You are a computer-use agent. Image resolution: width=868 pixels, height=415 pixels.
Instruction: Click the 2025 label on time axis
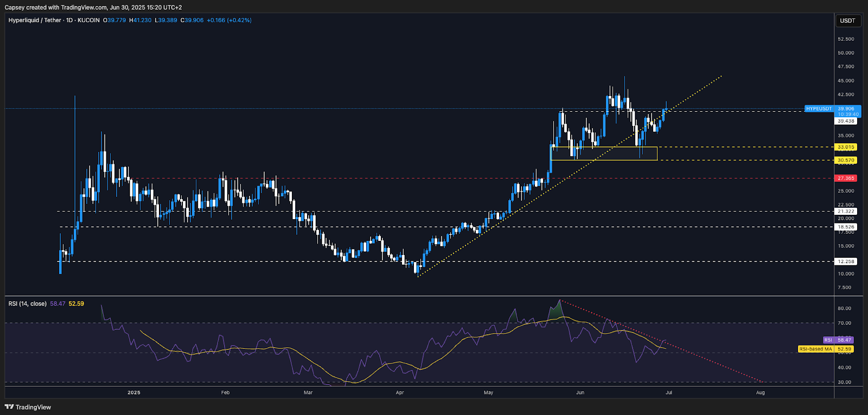coord(133,392)
